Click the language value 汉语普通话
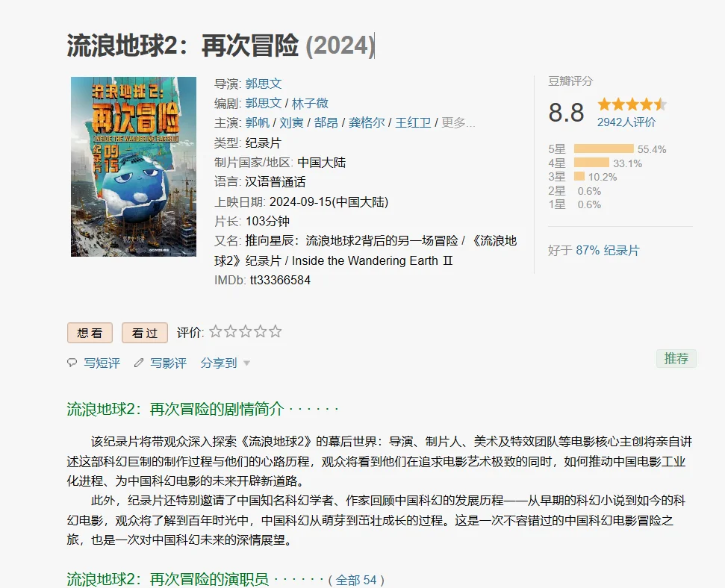 coord(276,181)
